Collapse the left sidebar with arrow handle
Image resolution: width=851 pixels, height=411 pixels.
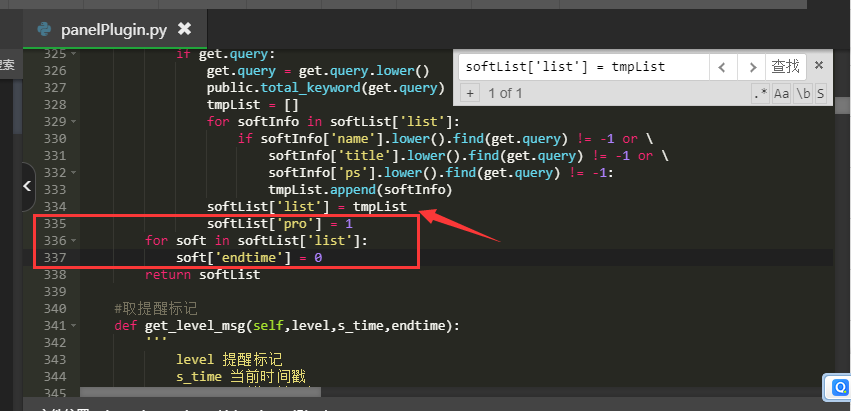click(x=27, y=187)
